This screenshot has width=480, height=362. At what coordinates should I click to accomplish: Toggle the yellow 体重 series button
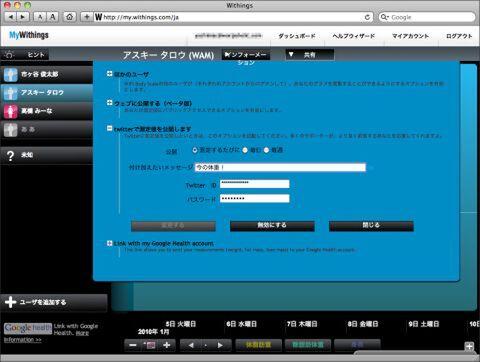coord(258,345)
